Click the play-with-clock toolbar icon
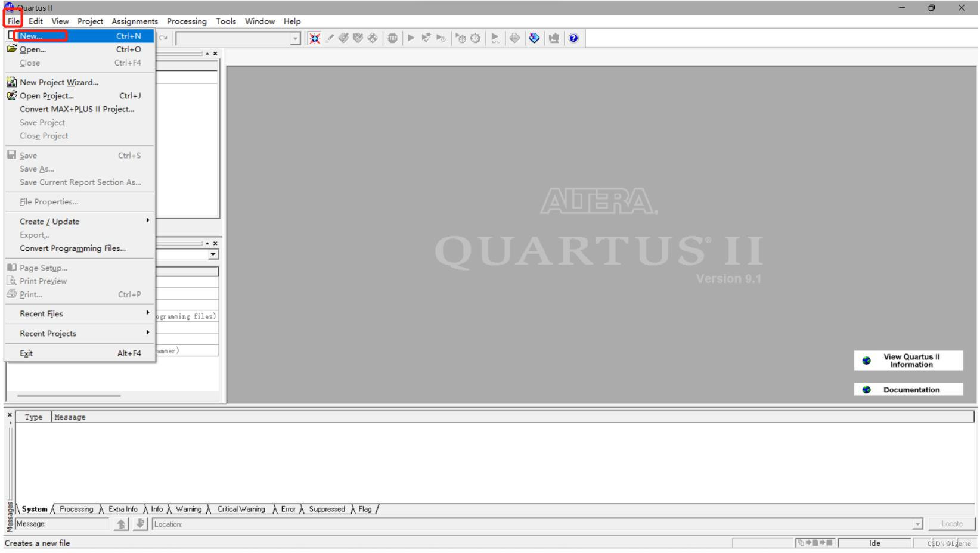The height and width of the screenshot is (553, 980). pos(441,38)
